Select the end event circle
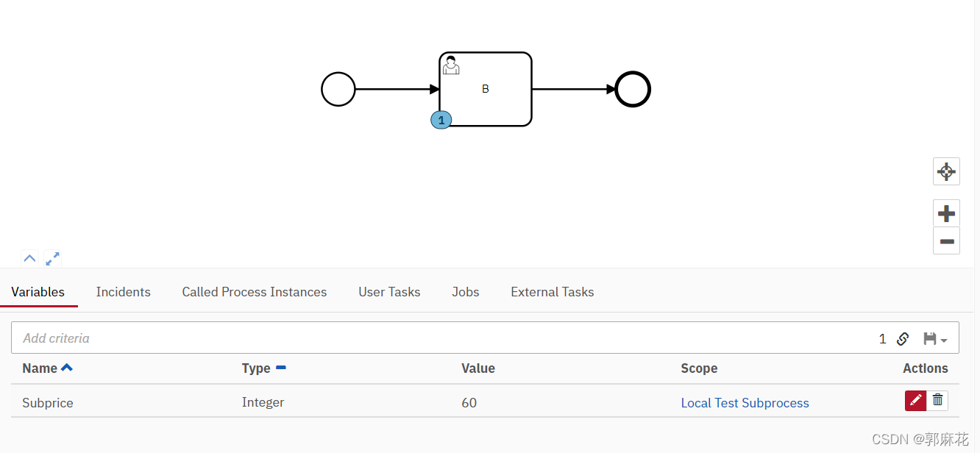Image resolution: width=980 pixels, height=453 pixels. tap(633, 90)
